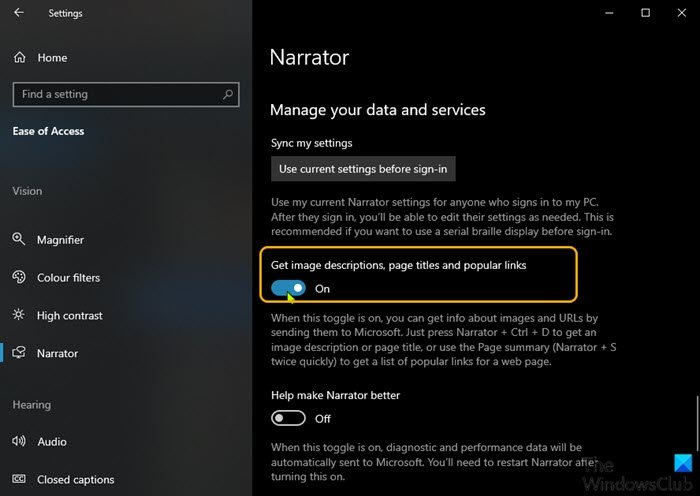Click the search magnifier icon
The height and width of the screenshot is (496, 700).
point(229,94)
